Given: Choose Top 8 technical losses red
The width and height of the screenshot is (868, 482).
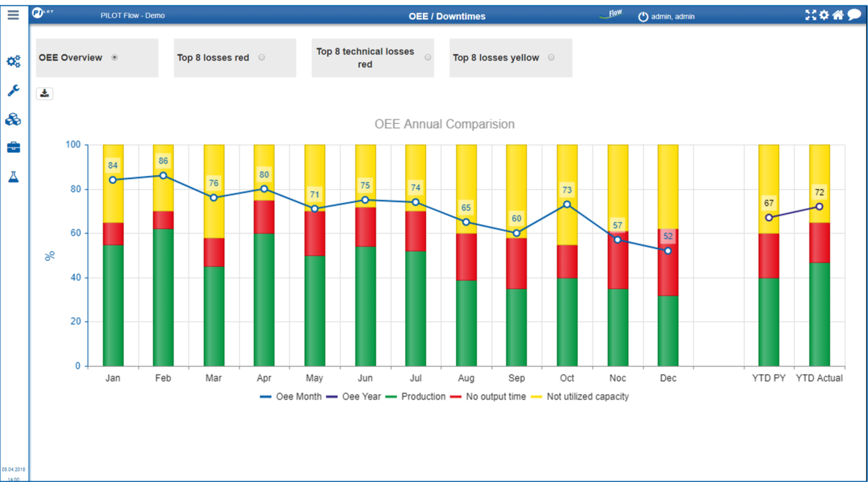Looking at the screenshot, I should (428, 58).
